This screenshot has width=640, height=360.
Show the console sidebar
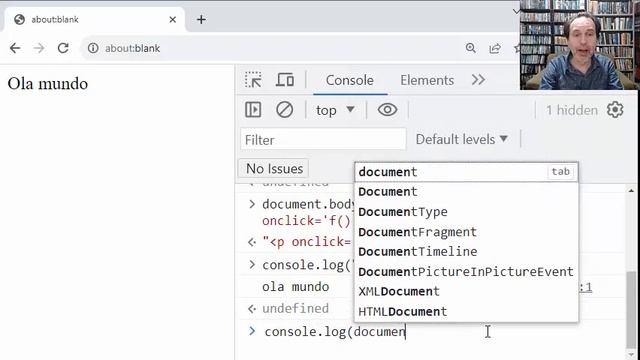tap(253, 110)
